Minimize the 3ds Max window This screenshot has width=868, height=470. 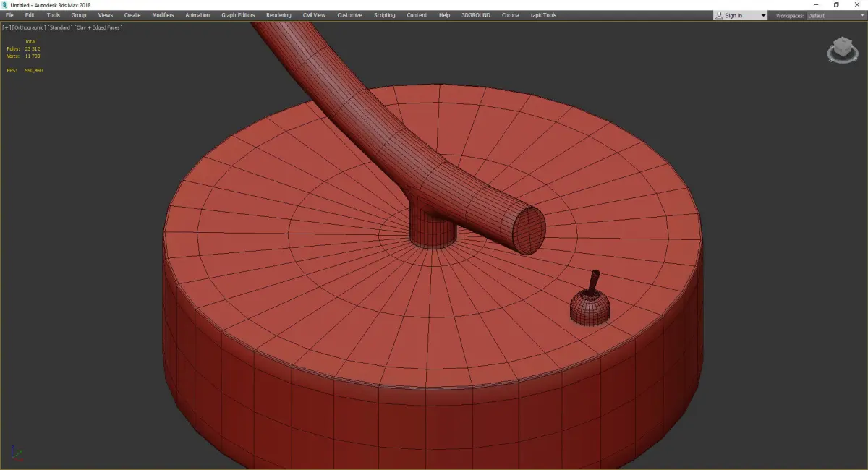[816, 5]
